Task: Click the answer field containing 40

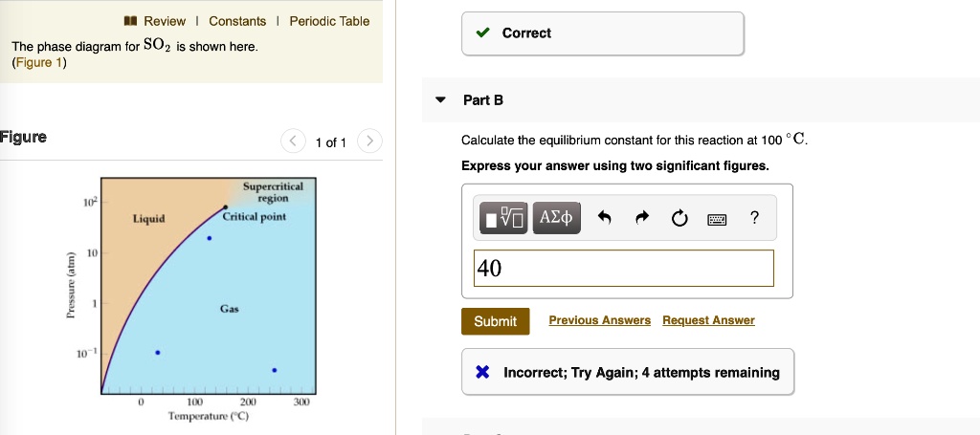Action: [622, 269]
